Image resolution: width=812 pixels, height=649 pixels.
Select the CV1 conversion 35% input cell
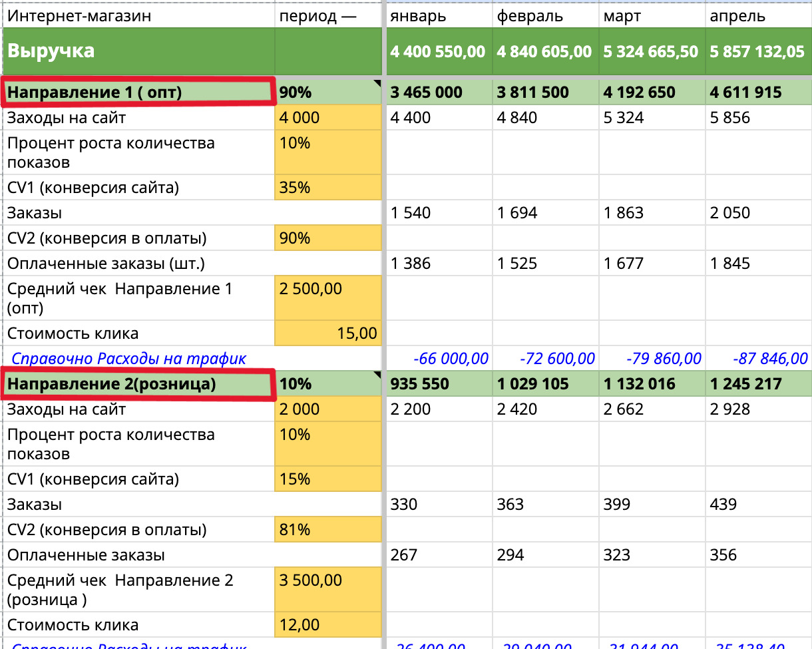[327, 188]
